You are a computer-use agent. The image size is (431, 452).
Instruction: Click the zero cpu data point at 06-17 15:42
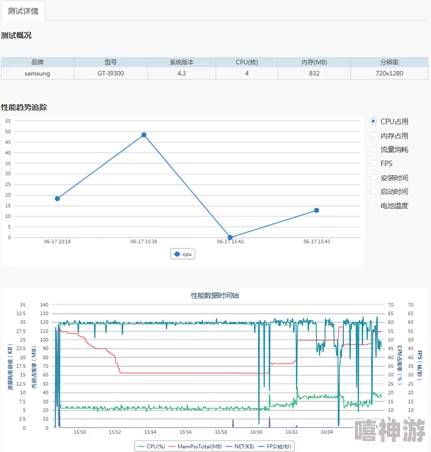(230, 237)
